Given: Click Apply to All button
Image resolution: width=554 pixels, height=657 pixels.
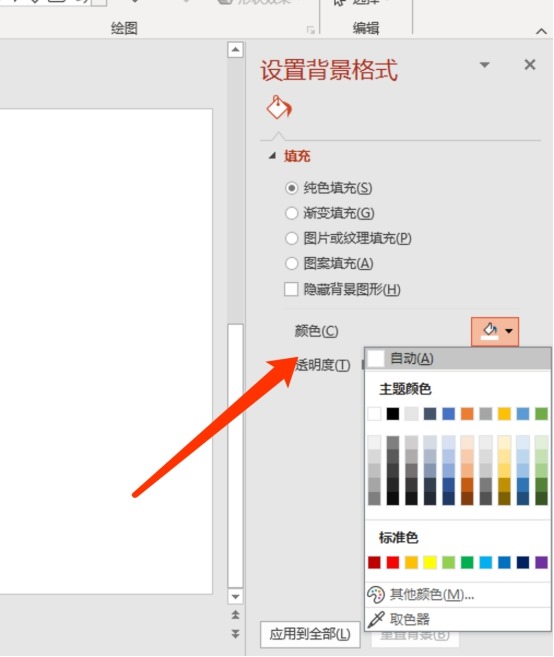Looking at the screenshot, I should (310, 634).
